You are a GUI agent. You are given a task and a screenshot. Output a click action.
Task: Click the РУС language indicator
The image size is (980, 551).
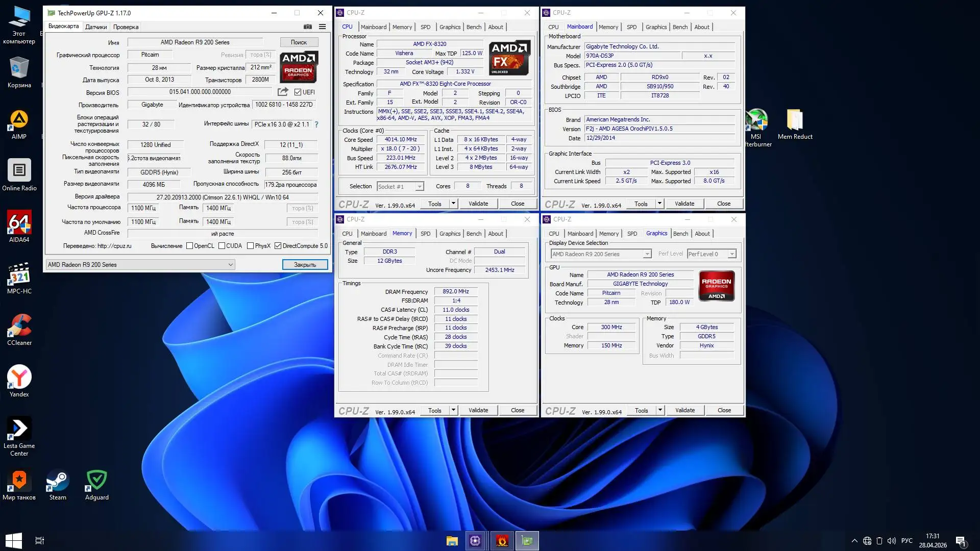[907, 541]
